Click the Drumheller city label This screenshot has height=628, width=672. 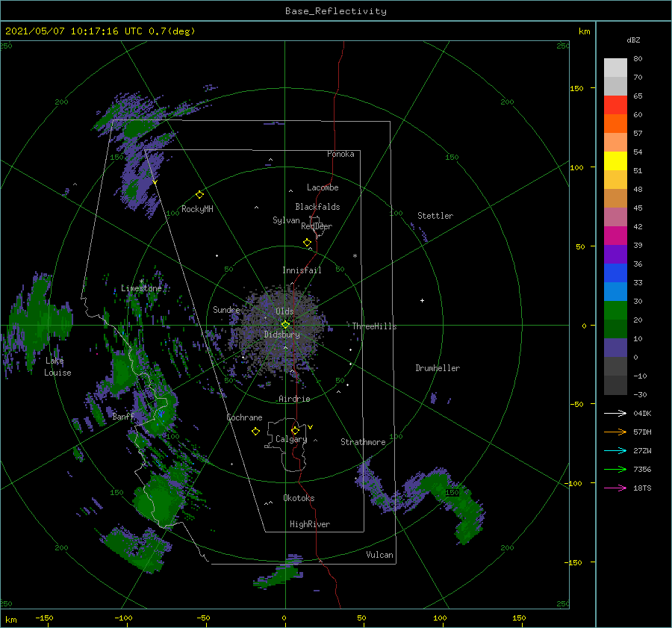pyautogui.click(x=438, y=368)
